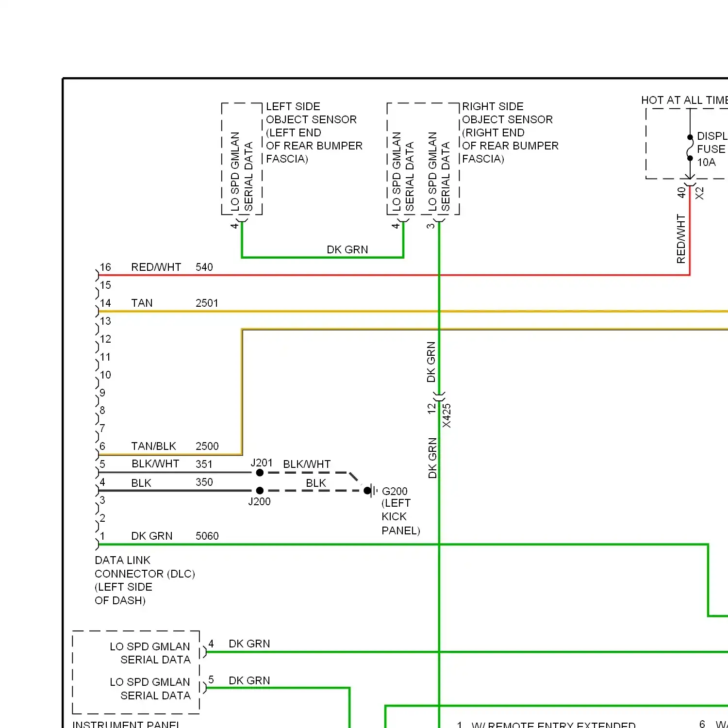Click circuit number 5060
The width and height of the screenshot is (728, 728).
coord(207,536)
